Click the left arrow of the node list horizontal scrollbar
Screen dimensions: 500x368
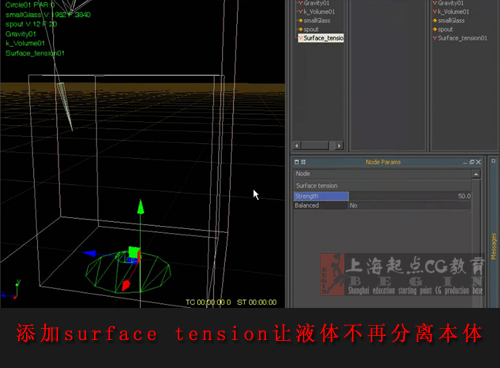296,145
